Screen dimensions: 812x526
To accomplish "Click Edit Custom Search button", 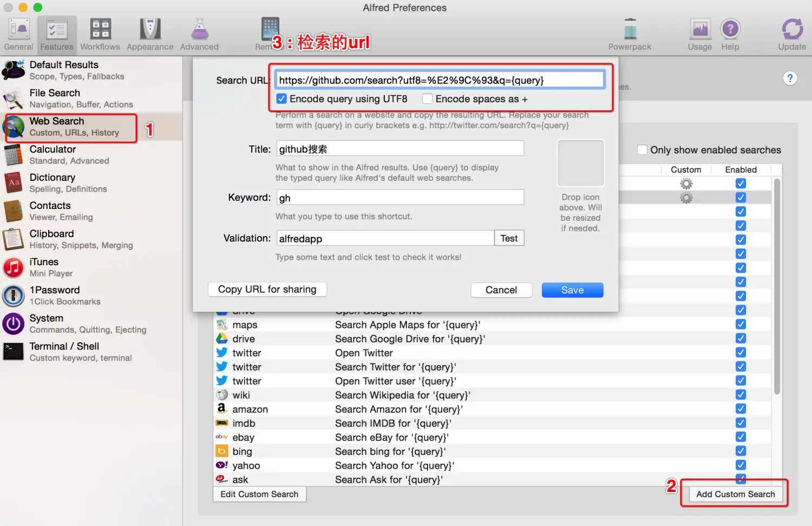I will 259,494.
